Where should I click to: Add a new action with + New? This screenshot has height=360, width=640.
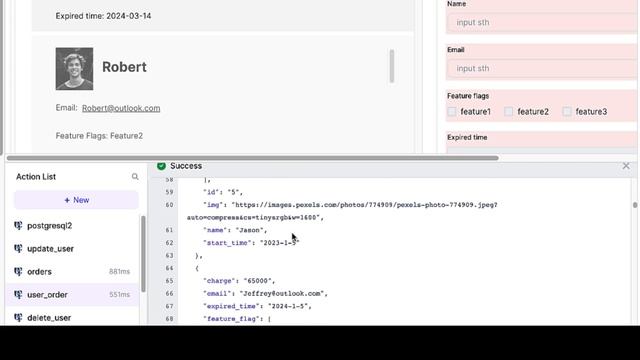[x=76, y=200]
